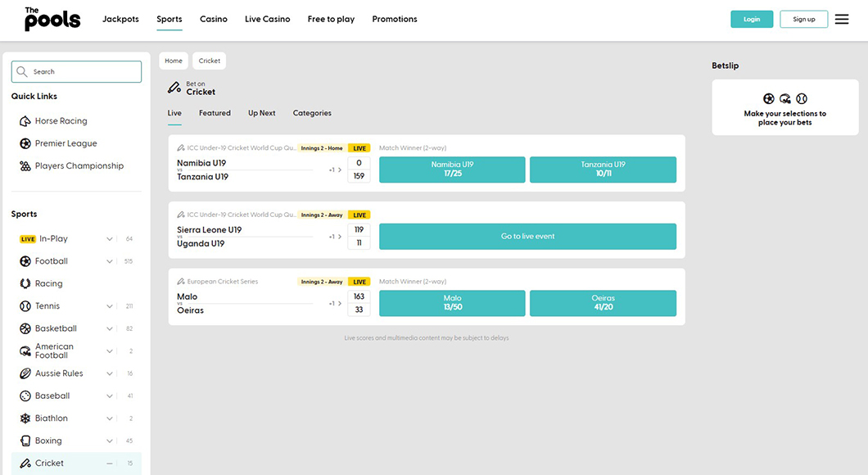Open Free to play section
The height and width of the screenshot is (475, 868).
pyautogui.click(x=331, y=19)
